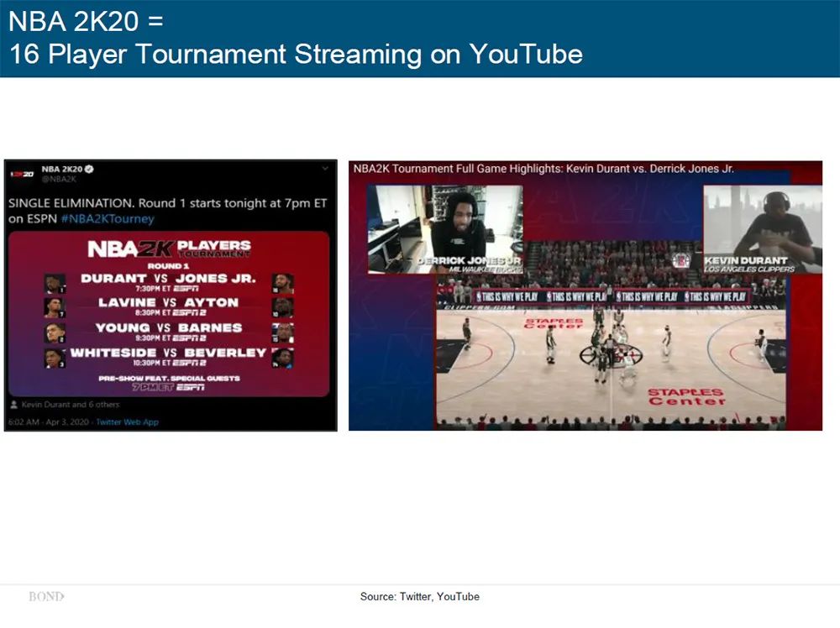Click the tweet timestamp 6:02 AM Apr 3, 2020

[48, 421]
